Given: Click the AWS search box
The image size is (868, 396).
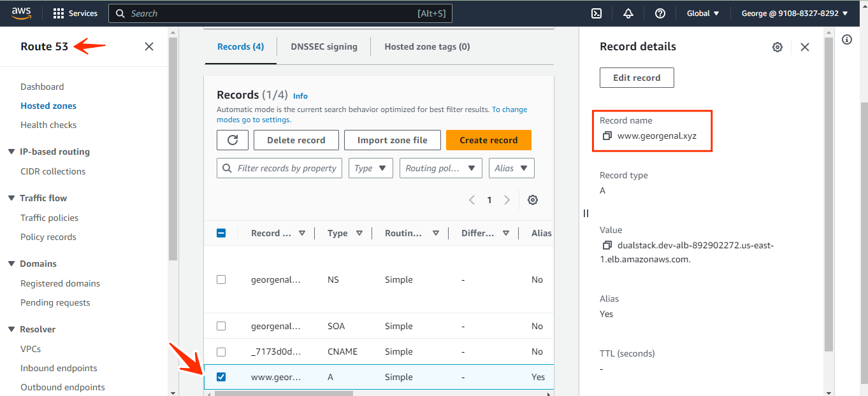Looking at the screenshot, I should click(x=280, y=13).
